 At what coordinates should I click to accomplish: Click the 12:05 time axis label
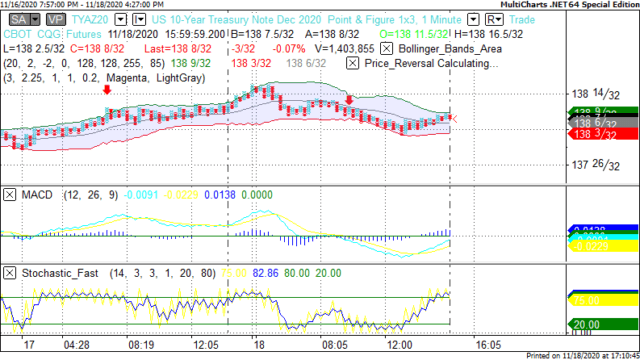click(x=206, y=345)
